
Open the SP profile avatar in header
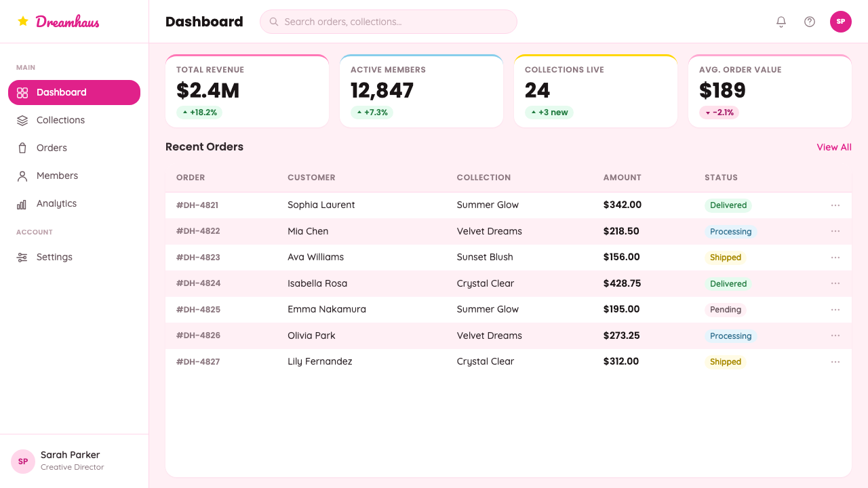point(841,22)
